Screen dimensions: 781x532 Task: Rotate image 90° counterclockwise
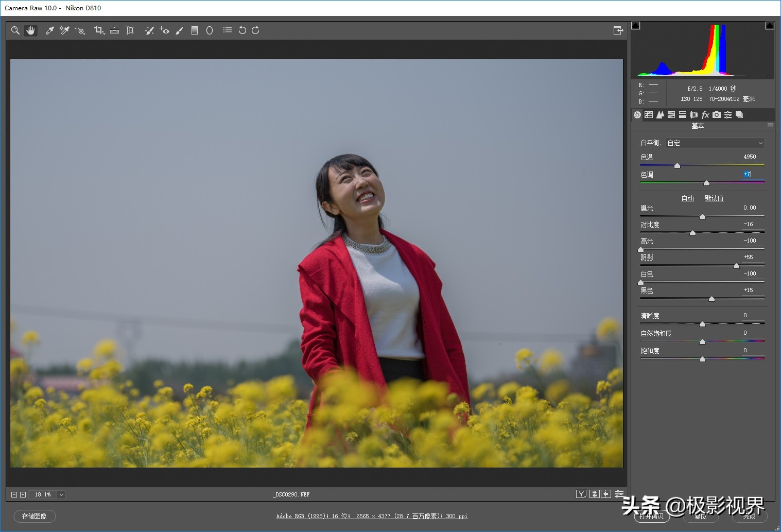(x=242, y=30)
